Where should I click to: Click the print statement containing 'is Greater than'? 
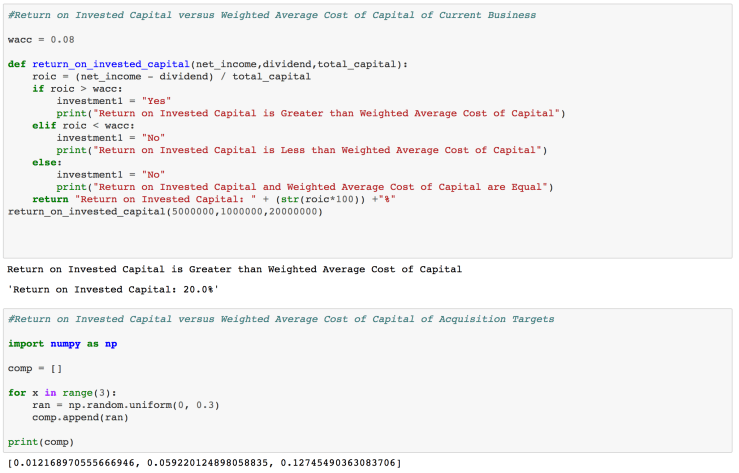(310, 113)
